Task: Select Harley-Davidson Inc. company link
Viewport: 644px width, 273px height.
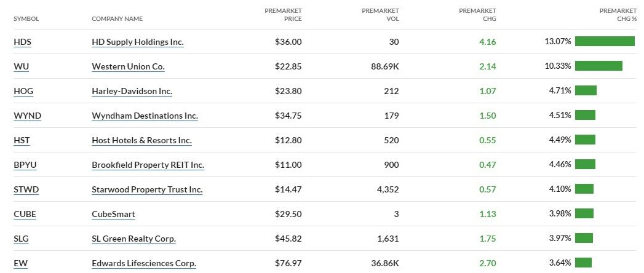Action: 132,91
